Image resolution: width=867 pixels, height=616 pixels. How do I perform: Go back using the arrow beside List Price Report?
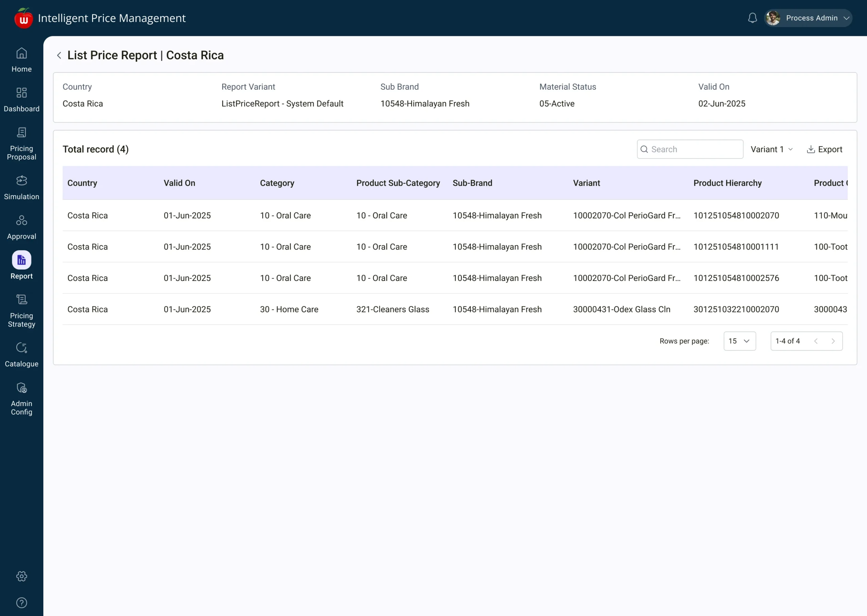click(59, 56)
